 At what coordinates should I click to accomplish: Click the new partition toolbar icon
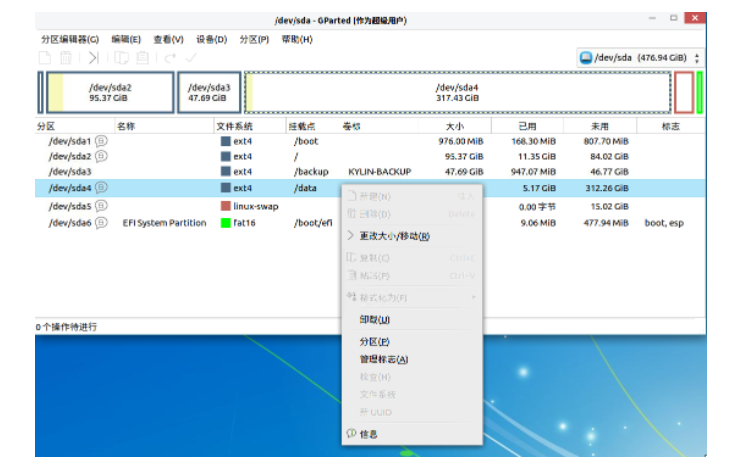coord(45,58)
